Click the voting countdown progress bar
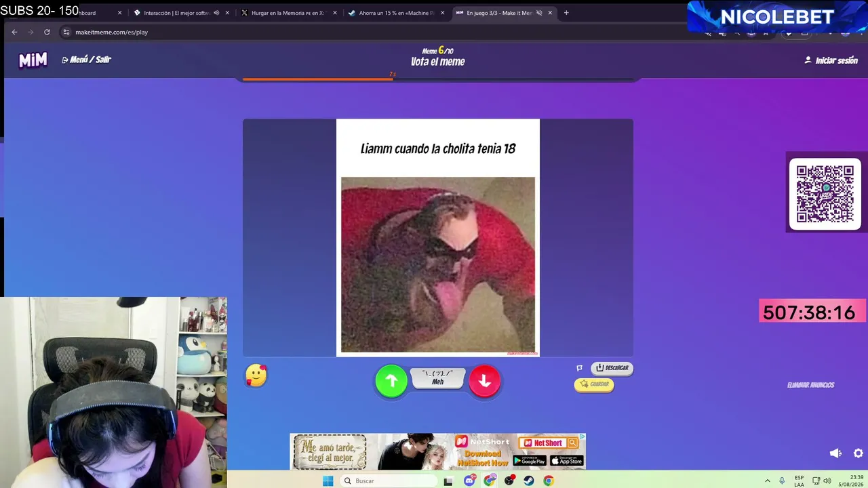The width and height of the screenshot is (868, 488). [x=438, y=79]
